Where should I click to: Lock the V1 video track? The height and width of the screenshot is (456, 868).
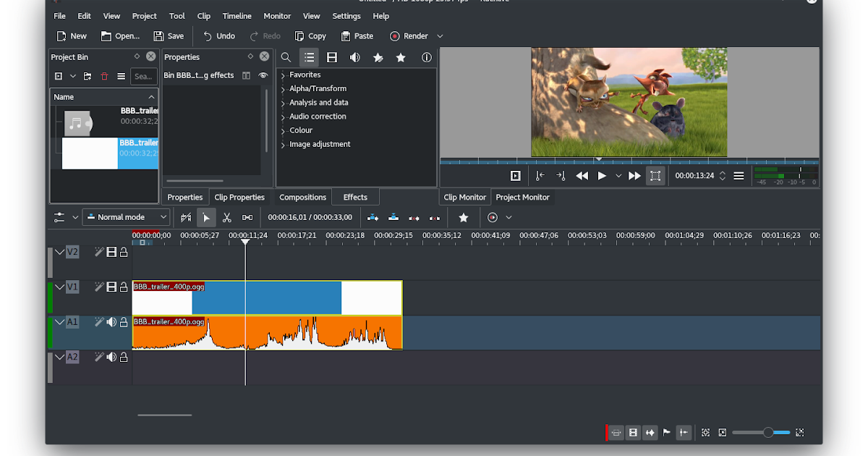coord(124,287)
